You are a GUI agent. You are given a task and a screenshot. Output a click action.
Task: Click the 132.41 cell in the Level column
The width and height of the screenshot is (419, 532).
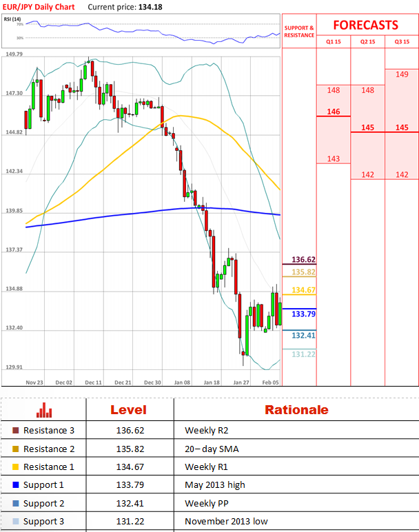click(x=130, y=503)
